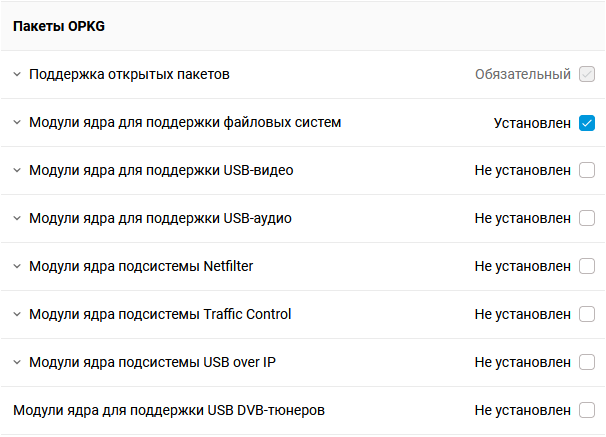Click the disabled Обязательный checkbox
The image size is (606, 437).
click(x=587, y=74)
